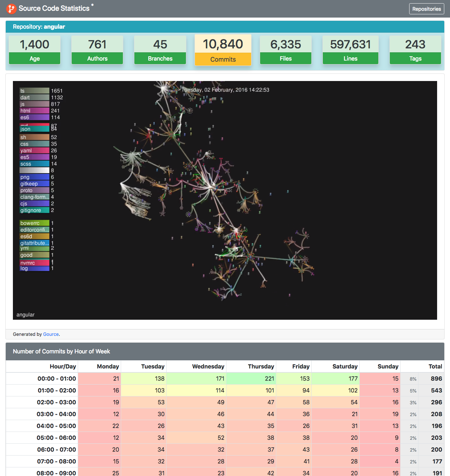Screen dimensions: 450x476
Task: Click the angular caption in the visualization
Action: (x=25, y=315)
